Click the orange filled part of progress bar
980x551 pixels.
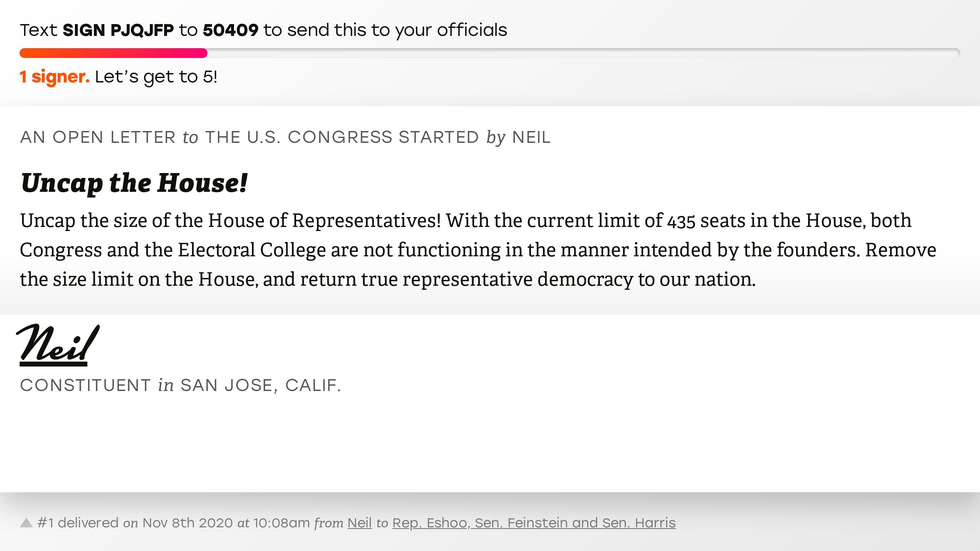pos(114,53)
